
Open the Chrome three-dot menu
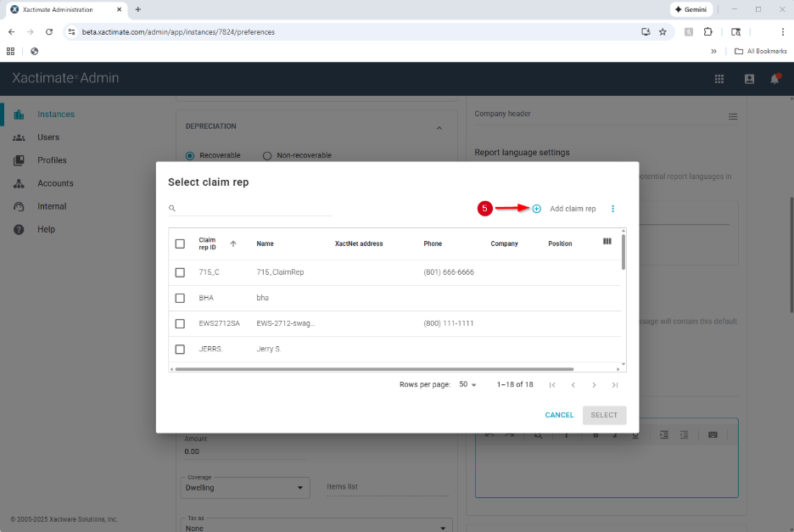(783, 32)
